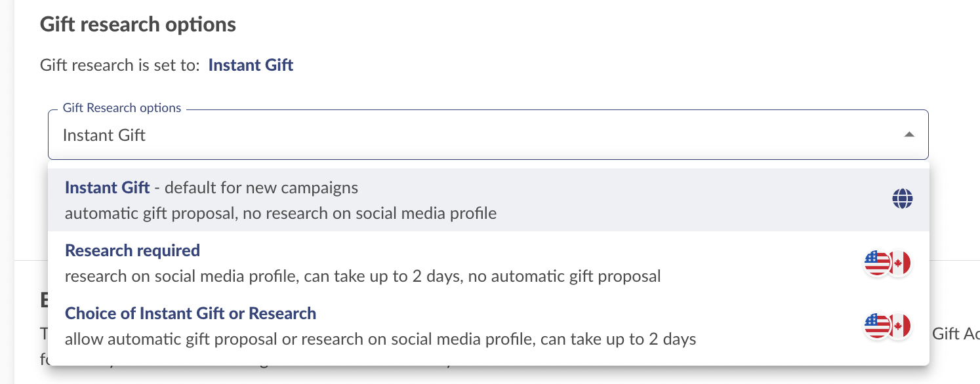Click US flag in Choice of Instant Gift row

[x=877, y=326]
